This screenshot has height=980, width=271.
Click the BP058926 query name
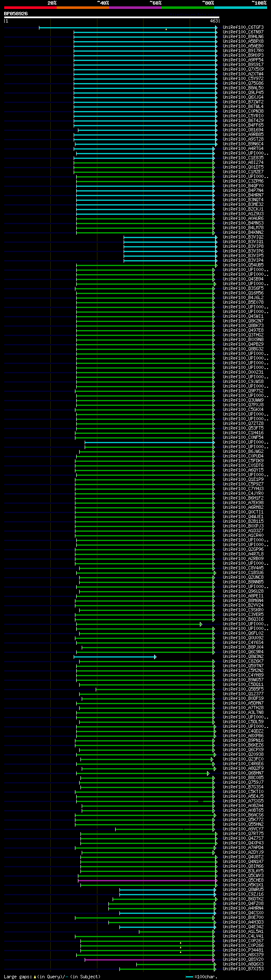point(16,14)
